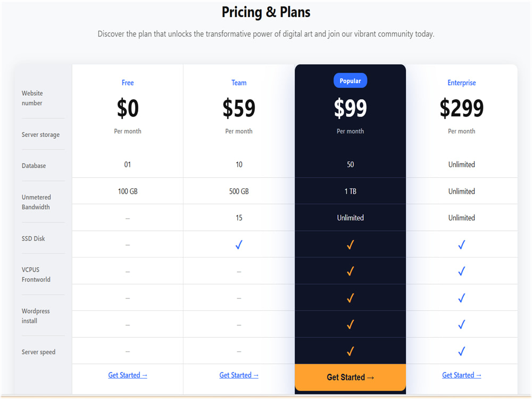Click Get Started link under Enterprise plan
The height and width of the screenshot is (399, 532).
coord(461,375)
